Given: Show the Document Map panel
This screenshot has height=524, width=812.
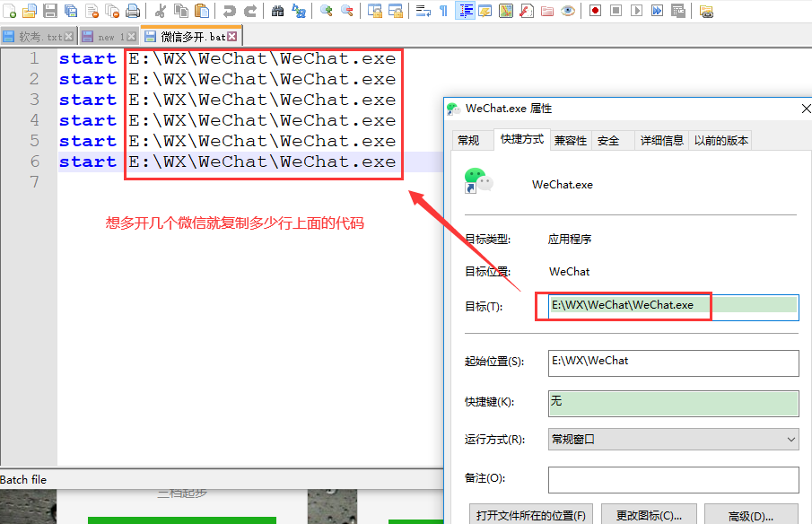Looking at the screenshot, I should tap(506, 11).
